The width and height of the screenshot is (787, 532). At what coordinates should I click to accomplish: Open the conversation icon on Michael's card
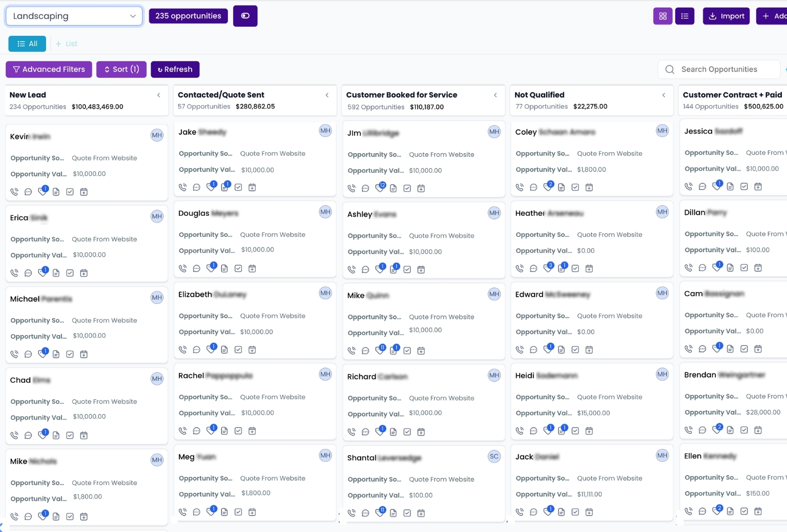28,354
